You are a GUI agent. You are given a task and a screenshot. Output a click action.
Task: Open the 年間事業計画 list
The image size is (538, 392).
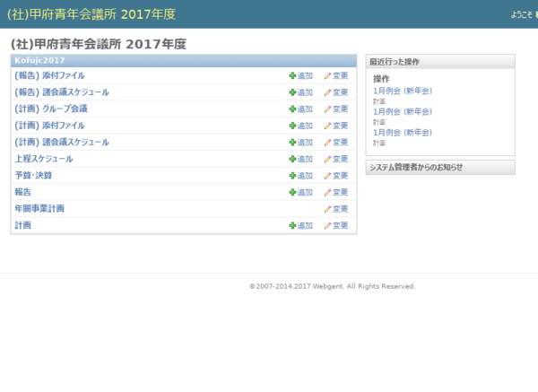[39, 209]
